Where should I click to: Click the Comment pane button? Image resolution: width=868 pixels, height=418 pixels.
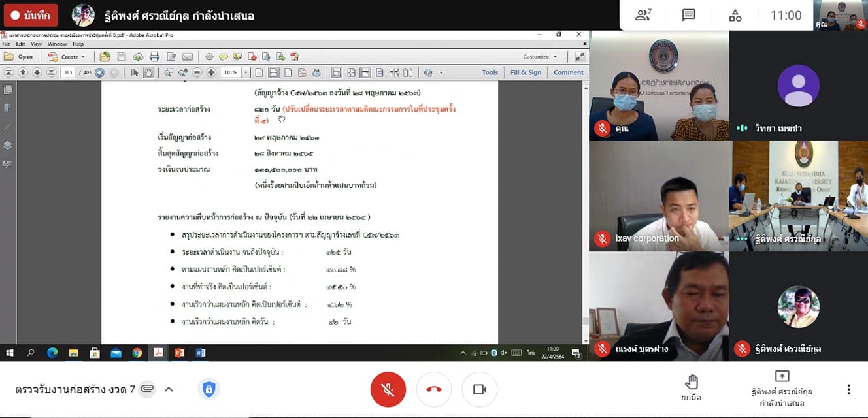pyautogui.click(x=568, y=72)
